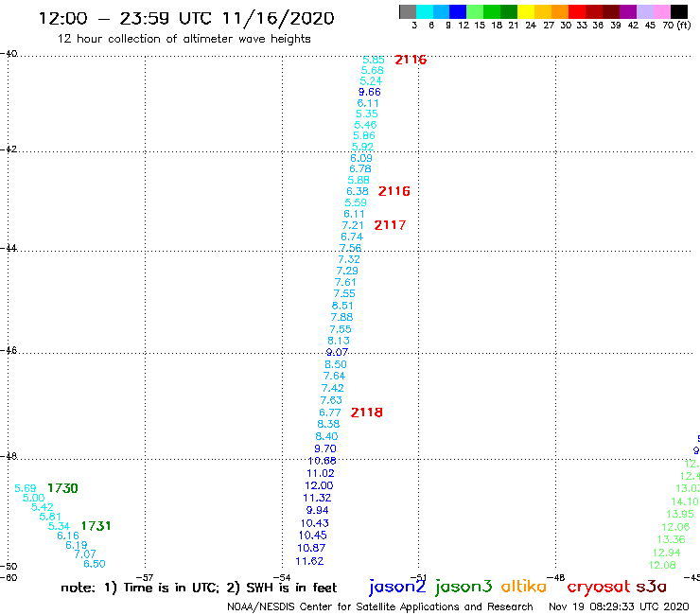Click the 'Nov 19 08:29:33 UTC 2020' timestamp

(x=619, y=606)
